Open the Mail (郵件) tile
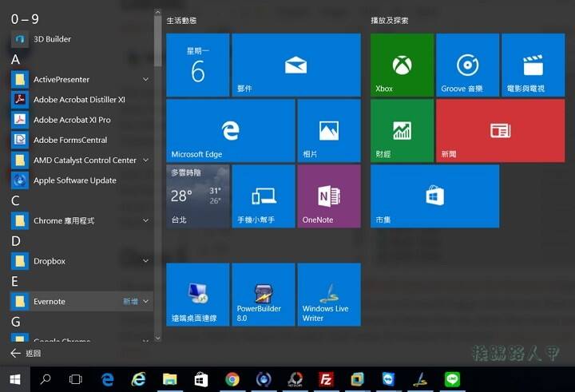 click(296, 65)
